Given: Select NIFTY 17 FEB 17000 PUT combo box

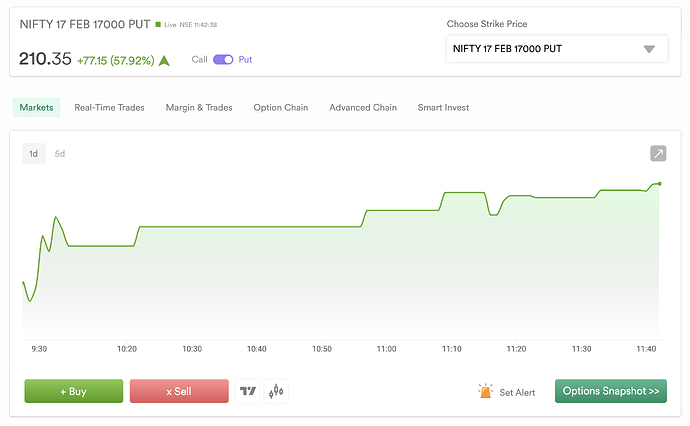Looking at the screenshot, I should pos(557,49).
